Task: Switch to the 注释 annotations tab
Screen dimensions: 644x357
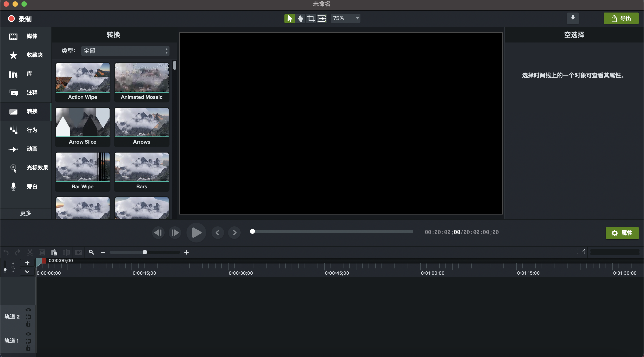Action: tap(26, 93)
